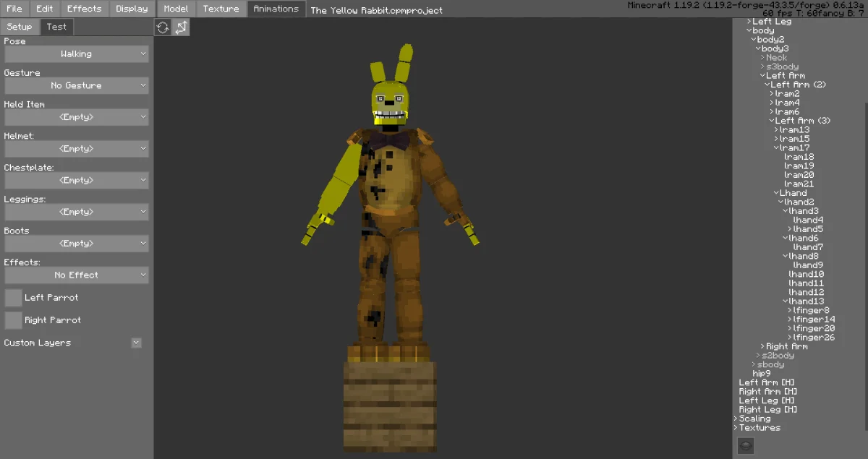Expand the lfinger26 tree node
This screenshot has height=459, width=868.
[790, 338]
